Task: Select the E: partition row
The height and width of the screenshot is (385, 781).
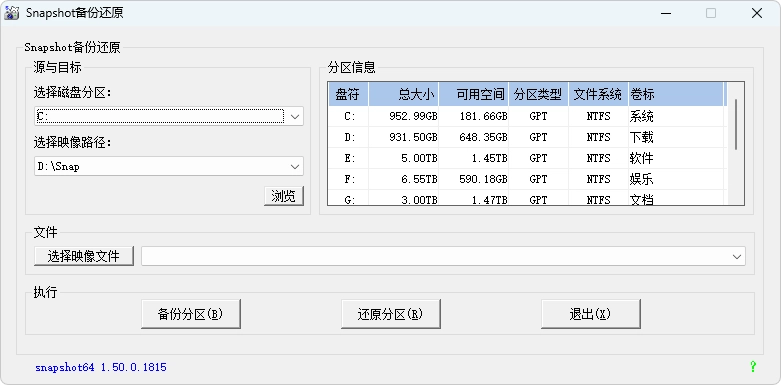Action: click(526, 158)
